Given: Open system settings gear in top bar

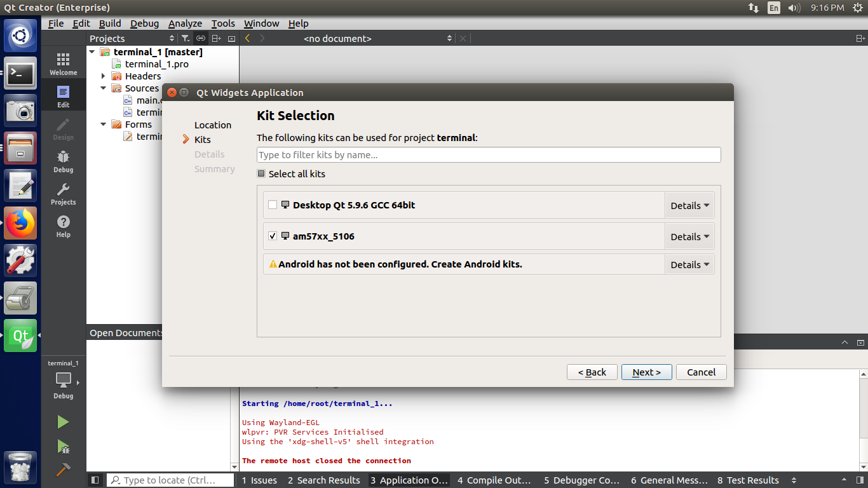Looking at the screenshot, I should coord(858,8).
